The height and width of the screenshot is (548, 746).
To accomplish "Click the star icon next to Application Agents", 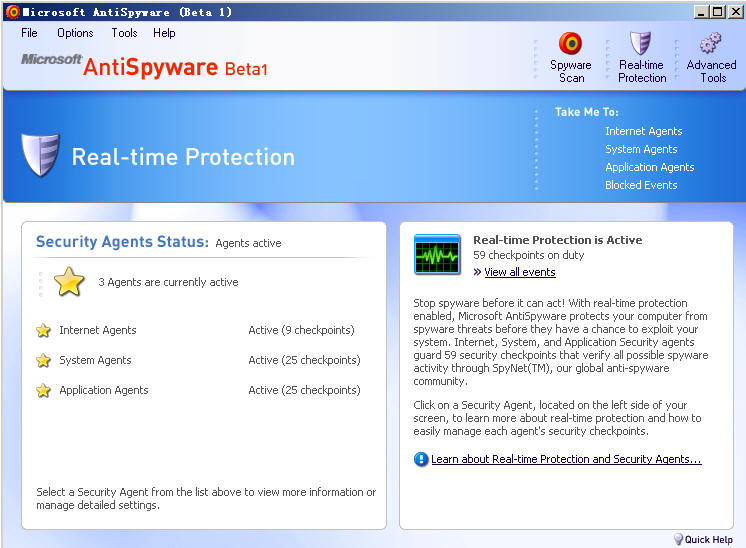I will tap(43, 390).
